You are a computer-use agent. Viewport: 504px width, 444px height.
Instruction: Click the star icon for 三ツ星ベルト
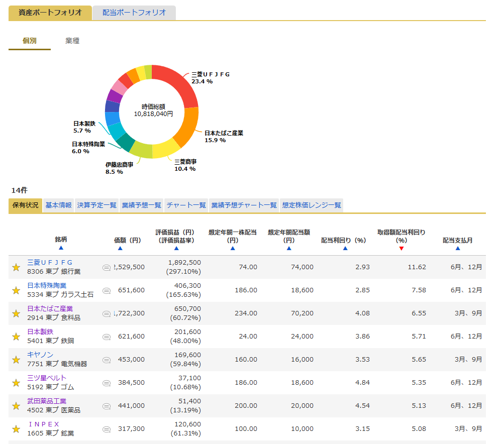pos(16,383)
